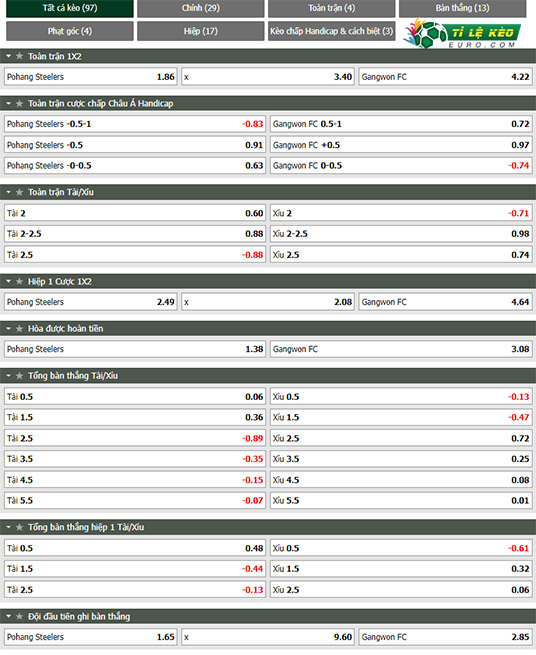Image resolution: width=536 pixels, height=655 pixels.
Task: Collapse Tổng bàn thắng hiệp 1 Tài/Xỉu section
Action: [x=8, y=527]
